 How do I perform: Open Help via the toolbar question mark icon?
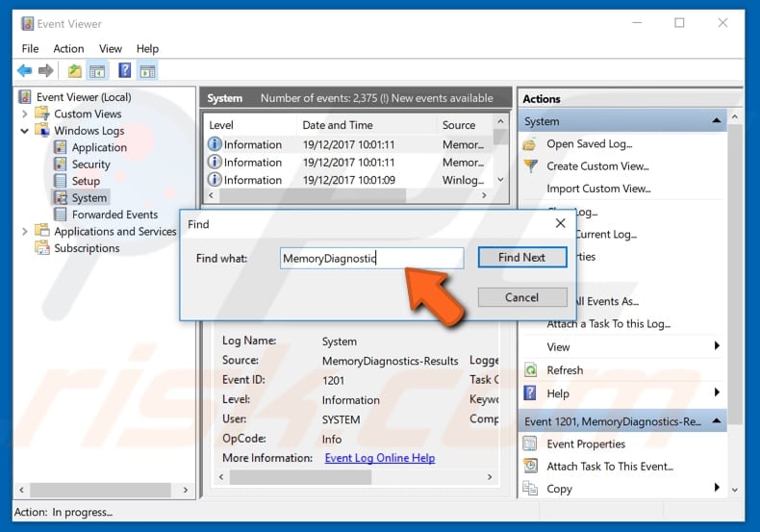(124, 71)
